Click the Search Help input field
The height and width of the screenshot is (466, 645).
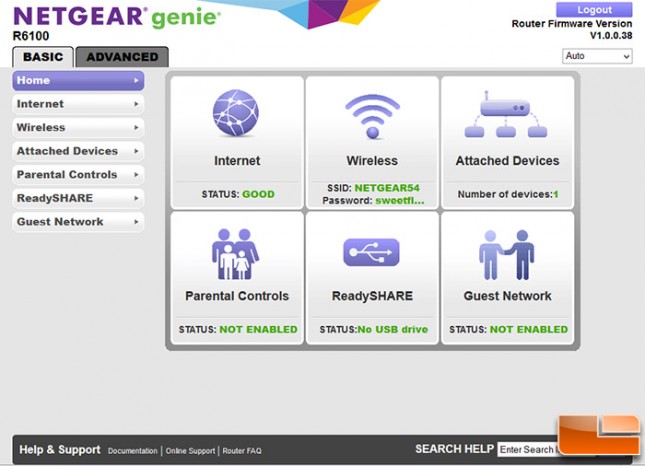click(x=528, y=450)
